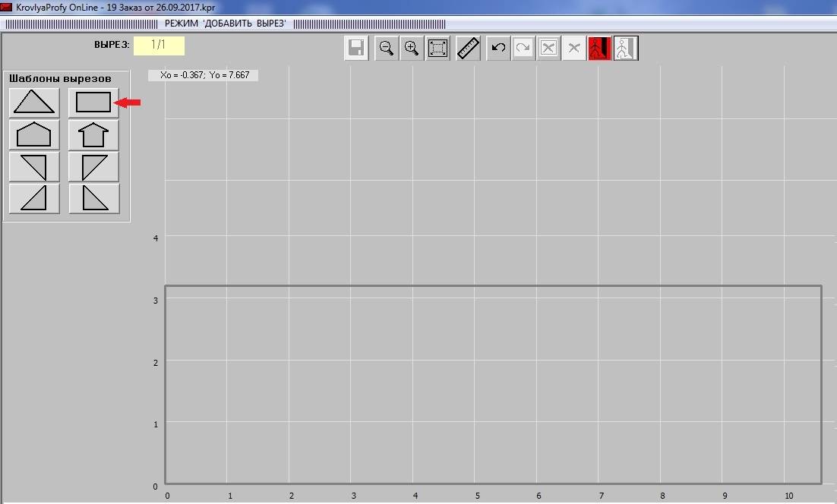Zoom out with the minus magnifier
The height and width of the screenshot is (504, 837).
(387, 49)
